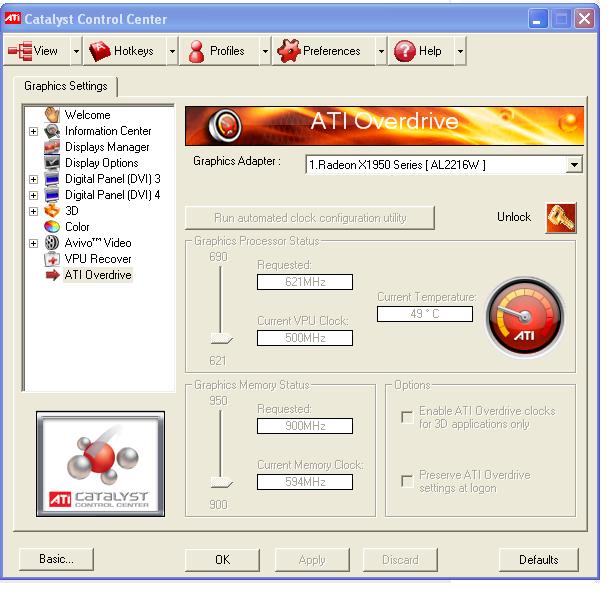Viewport: 609px width, 593px height.
Task: Click the Basic... button
Action: 56,559
